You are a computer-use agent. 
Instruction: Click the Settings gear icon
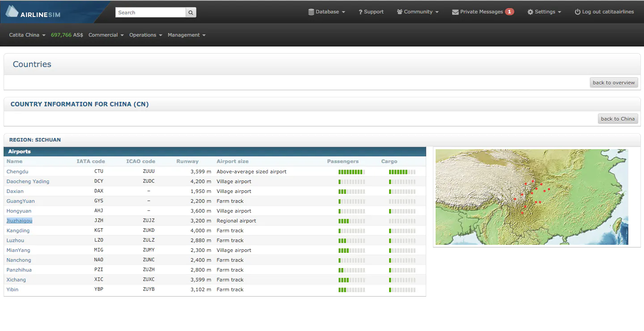click(x=530, y=12)
